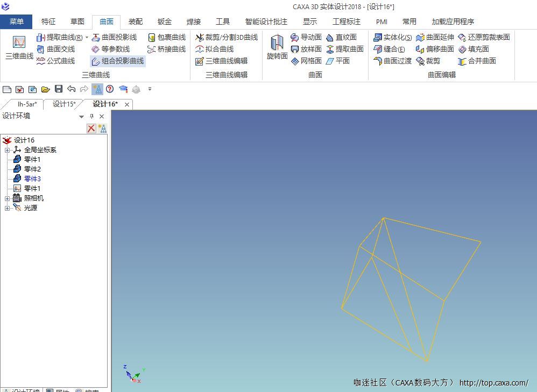The width and height of the screenshot is (537, 392).
Task: Click the 旋转面 surface tool
Action: pyautogui.click(x=277, y=47)
